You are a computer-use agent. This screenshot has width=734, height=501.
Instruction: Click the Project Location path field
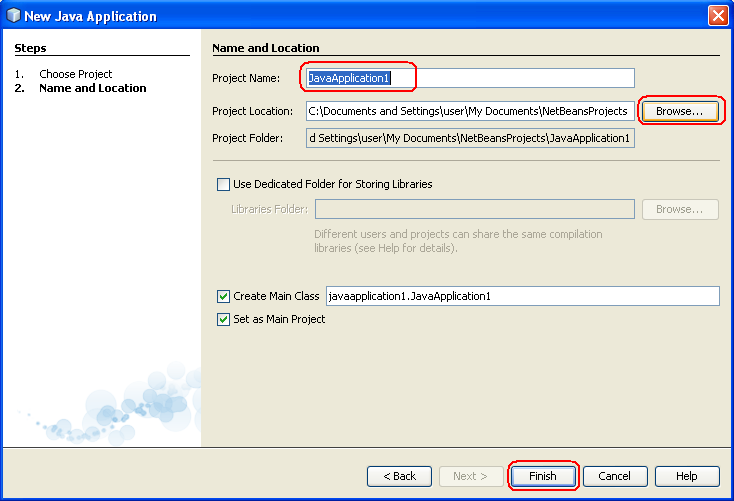click(470, 111)
